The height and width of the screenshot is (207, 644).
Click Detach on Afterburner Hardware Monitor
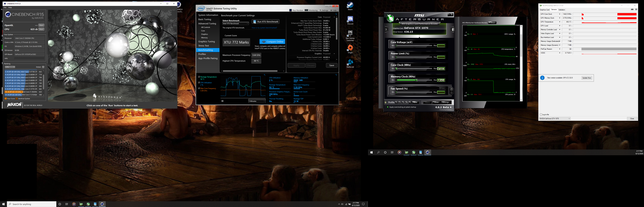[x=492, y=23]
